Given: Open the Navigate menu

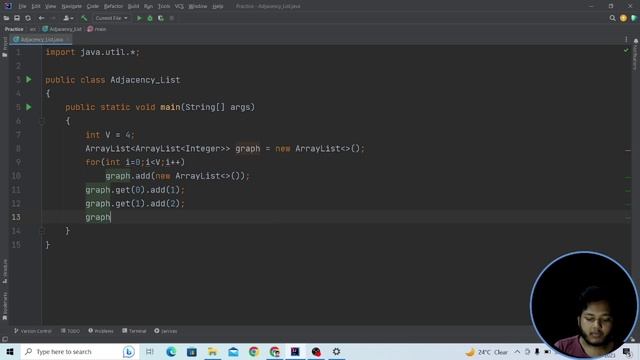Looking at the screenshot, I should point(71,6).
